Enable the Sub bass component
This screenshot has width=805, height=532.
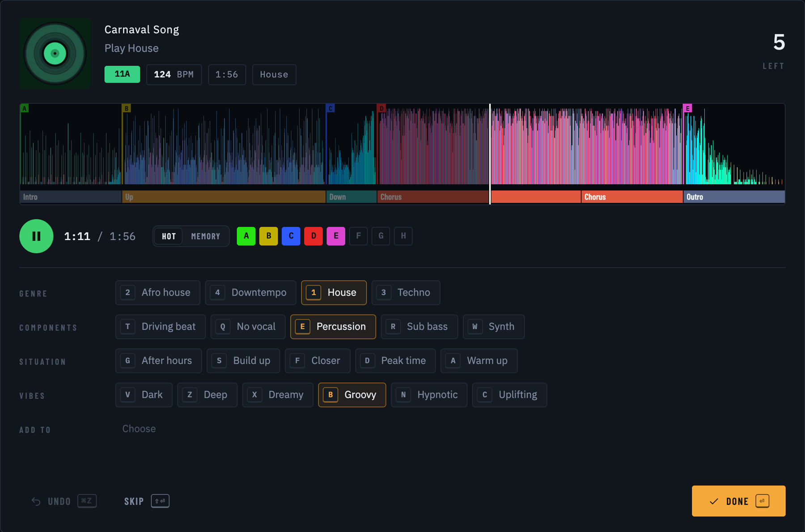click(x=419, y=327)
